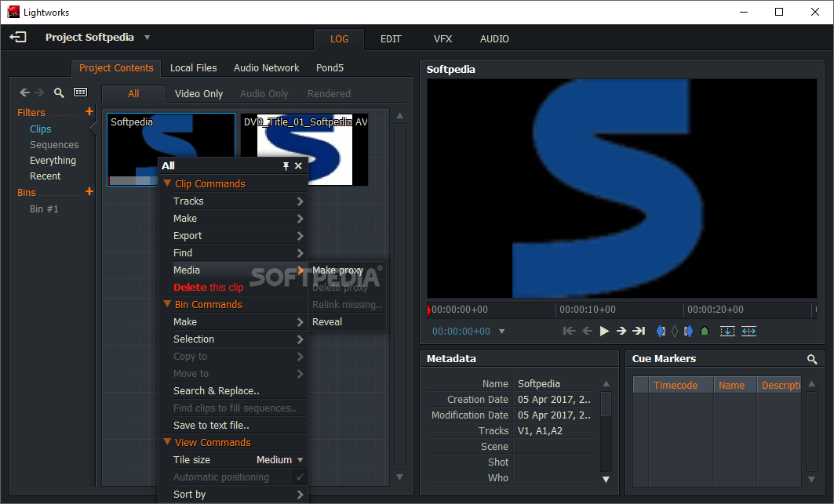Click the replace into sequence icon
The width and height of the screenshot is (834, 504).
point(748,332)
